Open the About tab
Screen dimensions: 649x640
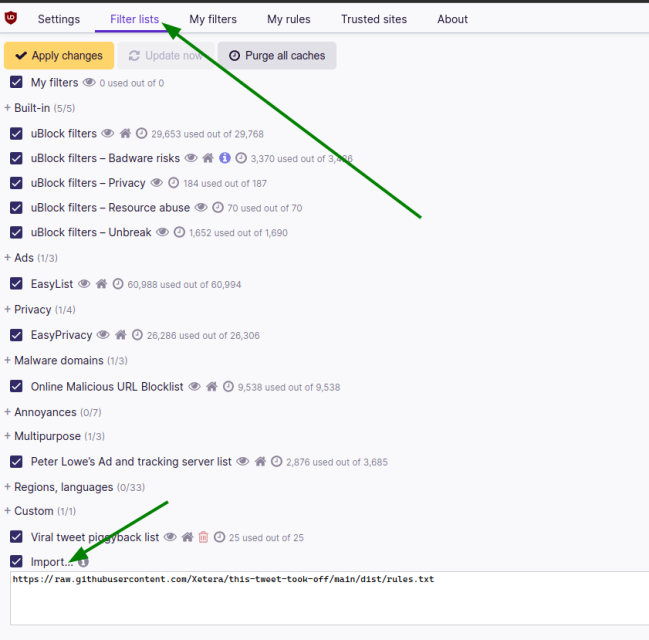[452, 19]
